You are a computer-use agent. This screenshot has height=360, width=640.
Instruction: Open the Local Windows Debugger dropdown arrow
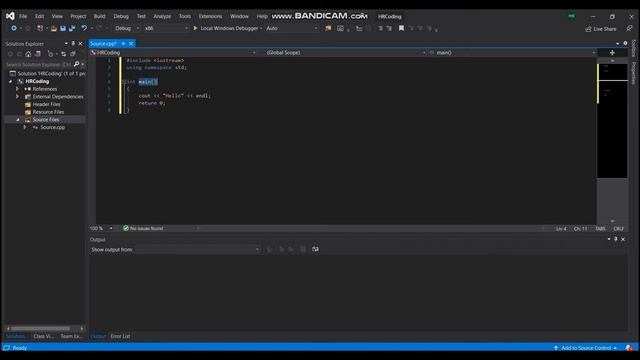tap(261, 28)
